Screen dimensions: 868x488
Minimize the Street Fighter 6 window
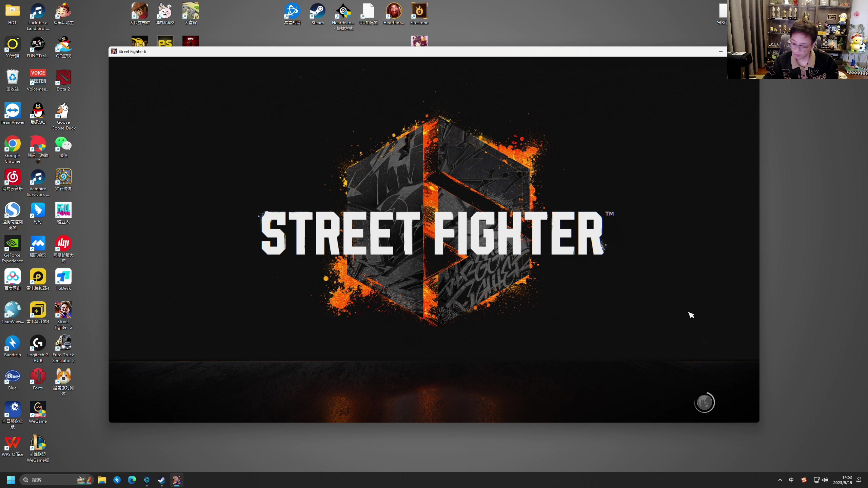pyautogui.click(x=721, y=52)
